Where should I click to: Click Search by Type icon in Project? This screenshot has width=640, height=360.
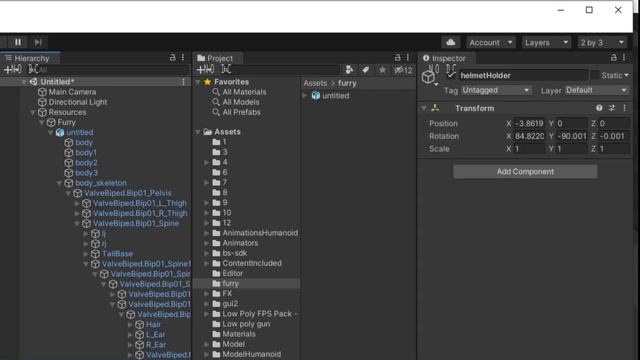pos(349,70)
